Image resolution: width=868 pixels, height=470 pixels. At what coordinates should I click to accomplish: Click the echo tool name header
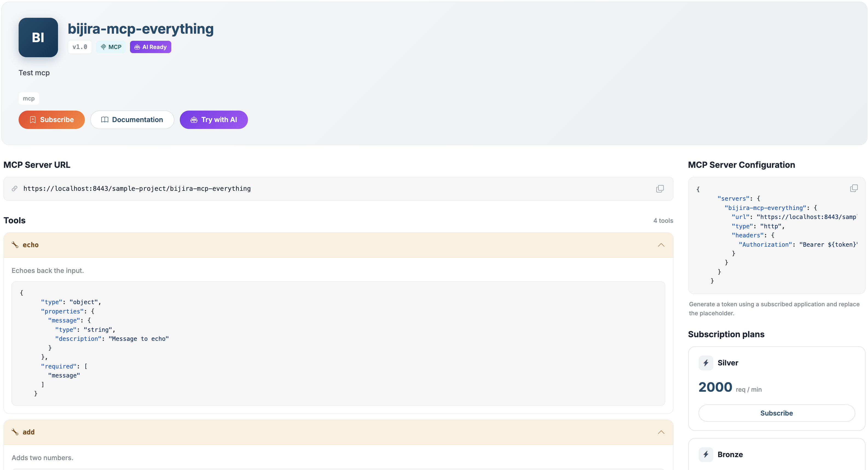point(31,245)
